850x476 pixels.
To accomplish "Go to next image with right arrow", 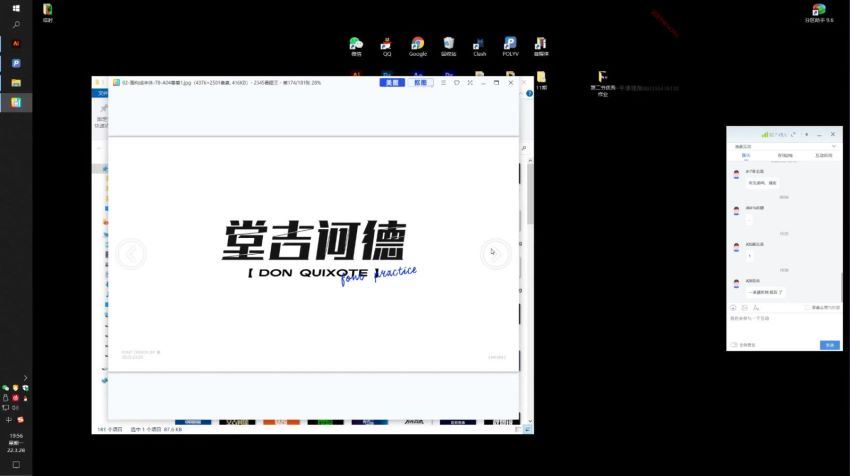I will (495, 254).
